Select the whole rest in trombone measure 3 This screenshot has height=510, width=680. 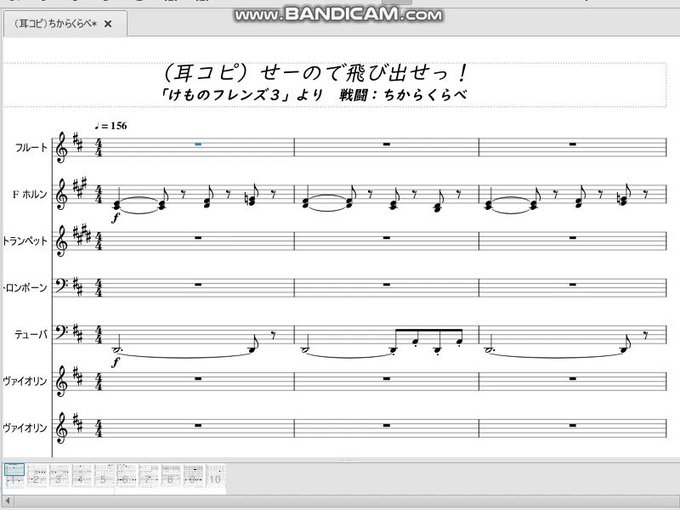(573, 284)
